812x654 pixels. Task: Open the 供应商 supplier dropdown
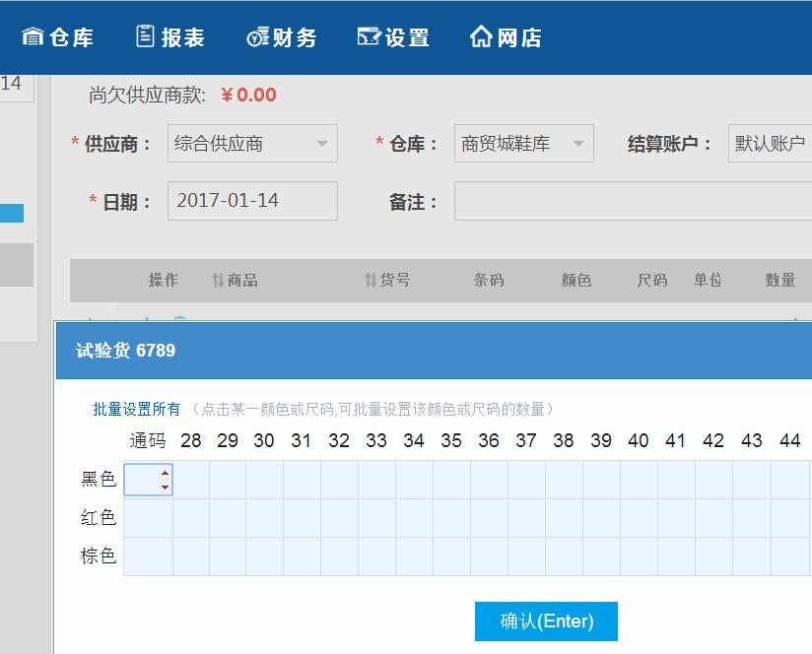252,144
